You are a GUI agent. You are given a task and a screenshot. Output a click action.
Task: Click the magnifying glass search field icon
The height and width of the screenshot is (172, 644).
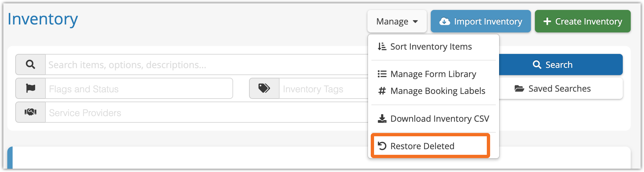click(x=31, y=64)
